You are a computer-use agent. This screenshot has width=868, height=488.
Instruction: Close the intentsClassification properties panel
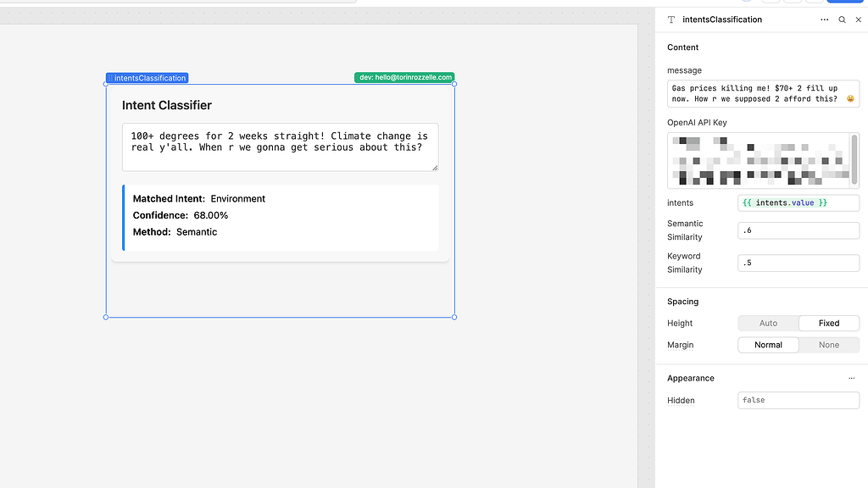tap(858, 19)
